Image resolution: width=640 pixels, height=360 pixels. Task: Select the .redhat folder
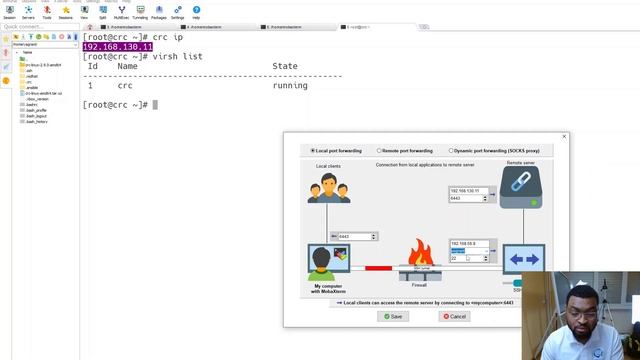[29, 76]
